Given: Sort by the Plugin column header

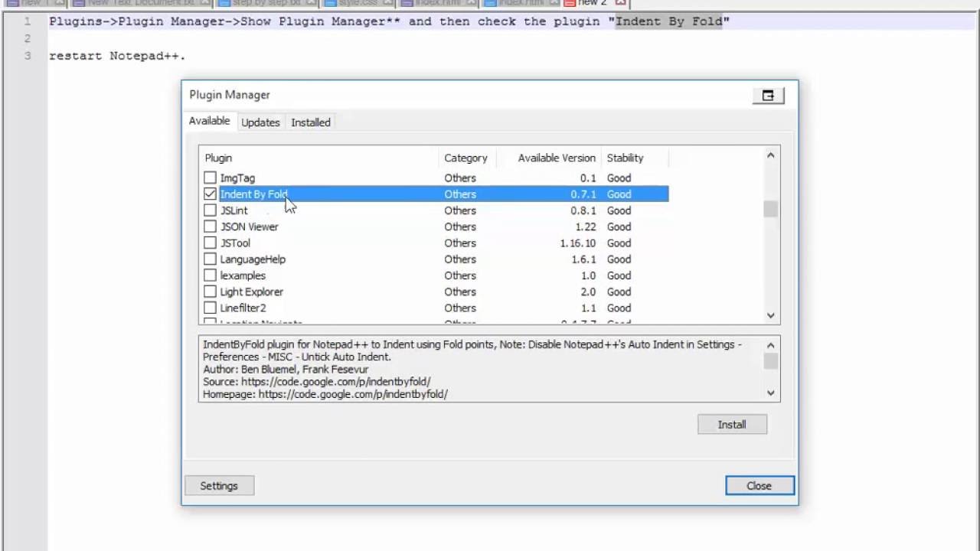Looking at the screenshot, I should [318, 158].
